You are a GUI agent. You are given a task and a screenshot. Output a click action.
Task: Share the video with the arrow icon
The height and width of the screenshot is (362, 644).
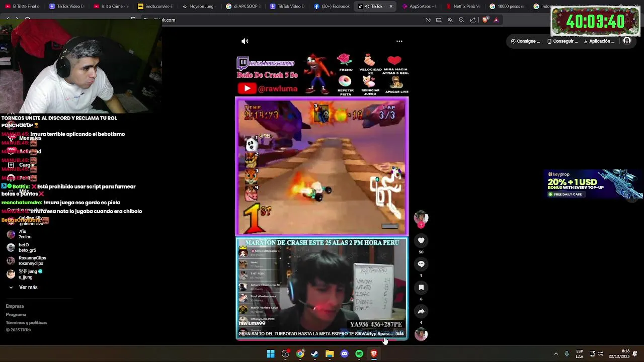pyautogui.click(x=421, y=311)
